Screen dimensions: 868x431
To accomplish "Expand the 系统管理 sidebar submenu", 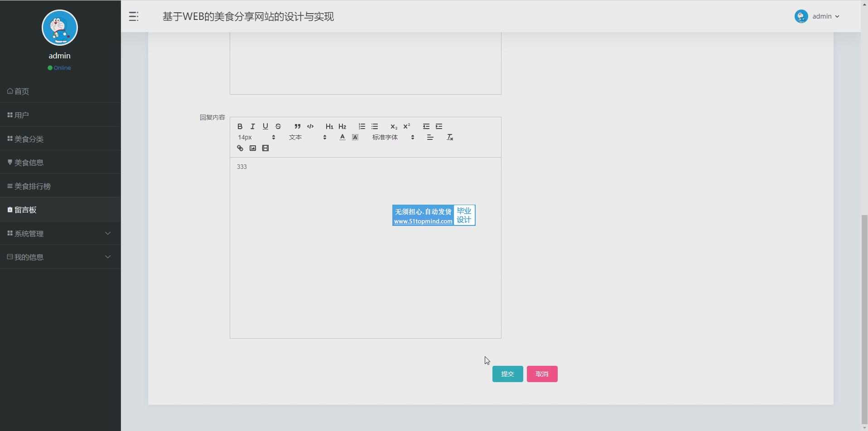I will coord(60,234).
